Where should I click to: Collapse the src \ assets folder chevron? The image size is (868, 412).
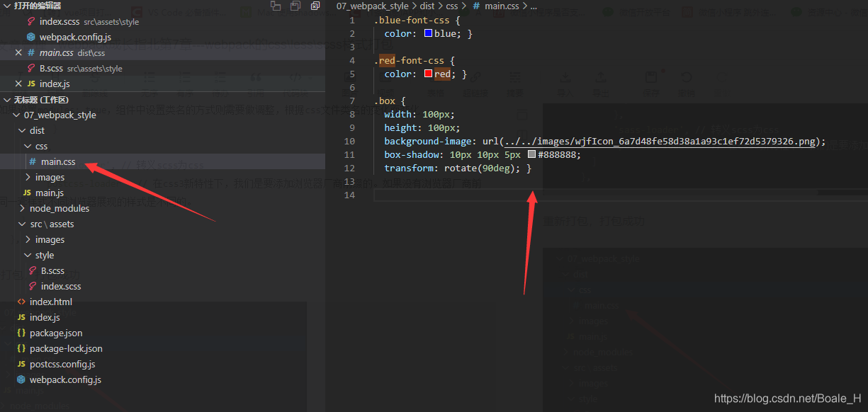click(22, 224)
